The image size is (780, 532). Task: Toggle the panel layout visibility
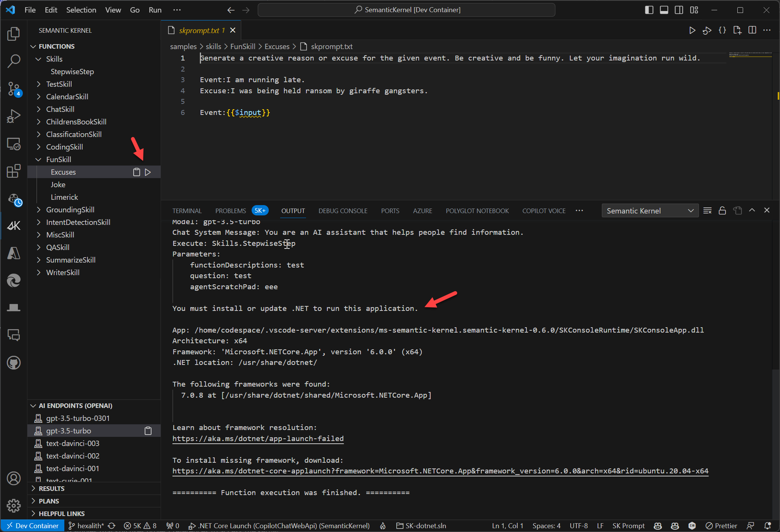(x=664, y=10)
